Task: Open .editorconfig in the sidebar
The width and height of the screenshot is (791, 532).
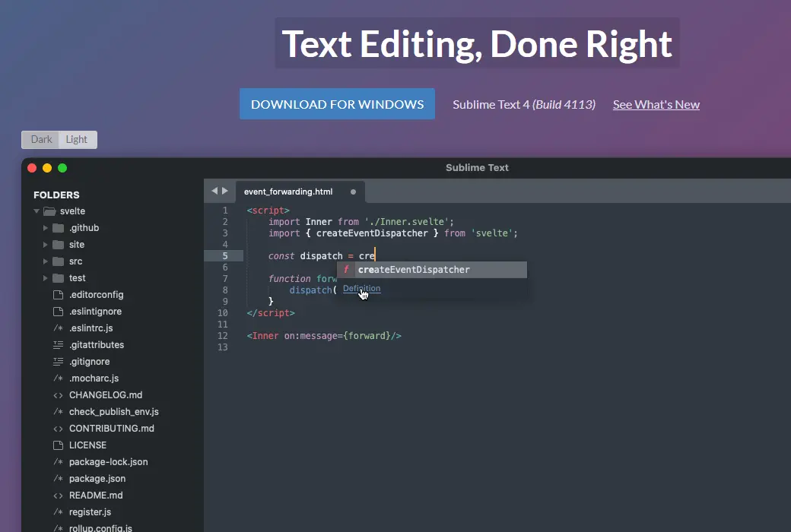Action: 97,294
